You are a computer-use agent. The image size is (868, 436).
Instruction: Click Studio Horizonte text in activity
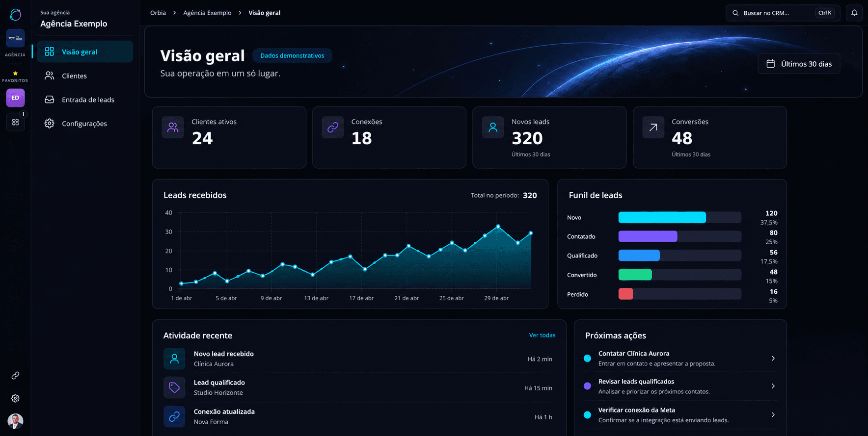[218, 392]
